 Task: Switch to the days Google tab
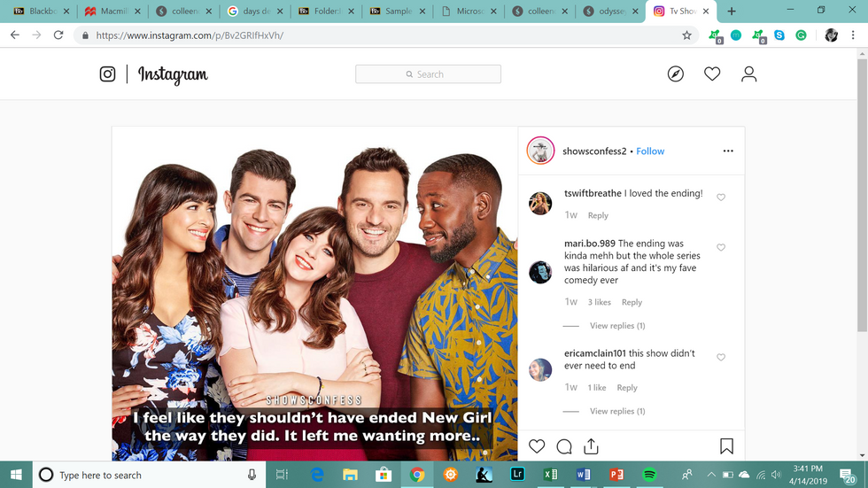[x=255, y=11]
